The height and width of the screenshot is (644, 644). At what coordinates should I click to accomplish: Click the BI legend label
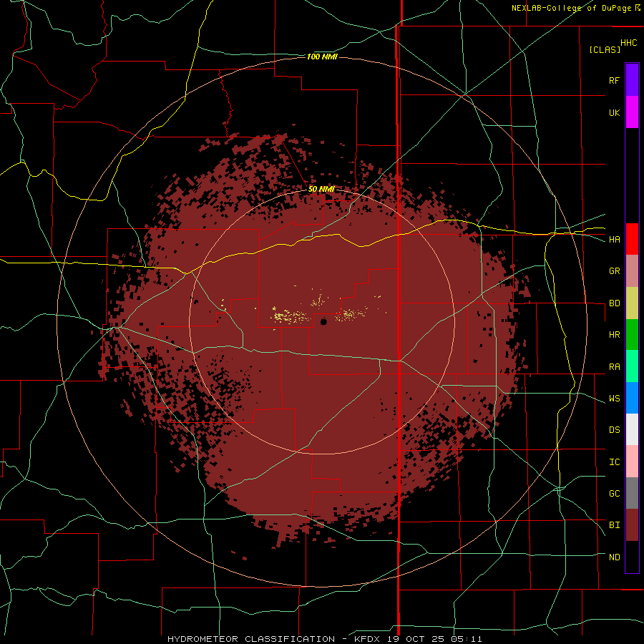pyautogui.click(x=614, y=525)
